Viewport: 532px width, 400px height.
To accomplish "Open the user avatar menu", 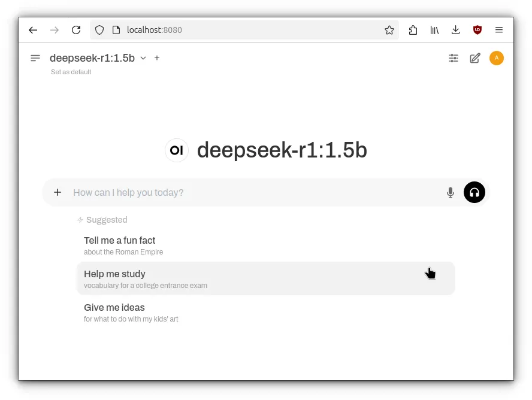I will click(x=497, y=58).
